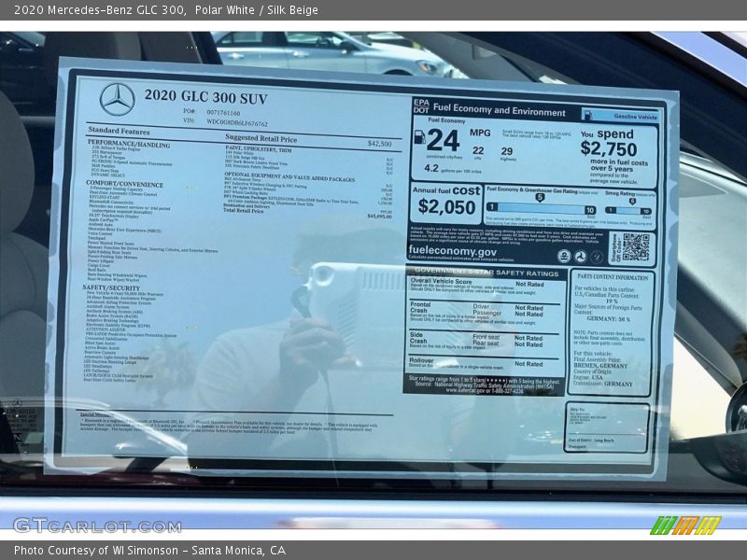Click the middle agency seal near QR code
This screenshot has width=747, height=560.
(x=580, y=257)
